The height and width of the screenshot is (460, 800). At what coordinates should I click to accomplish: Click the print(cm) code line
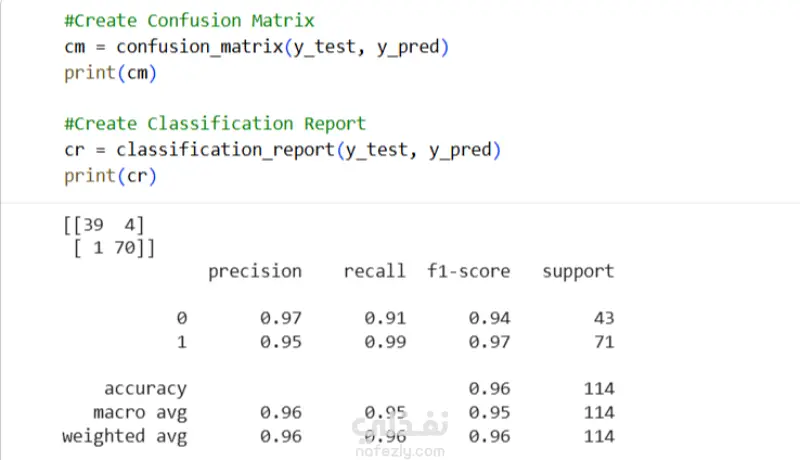click(110, 72)
